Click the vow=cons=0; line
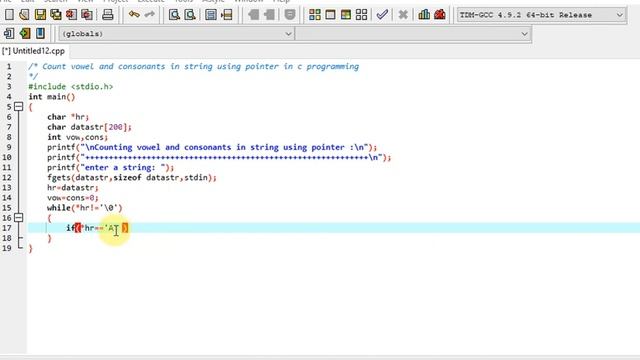The width and height of the screenshot is (640, 360). pos(73,198)
